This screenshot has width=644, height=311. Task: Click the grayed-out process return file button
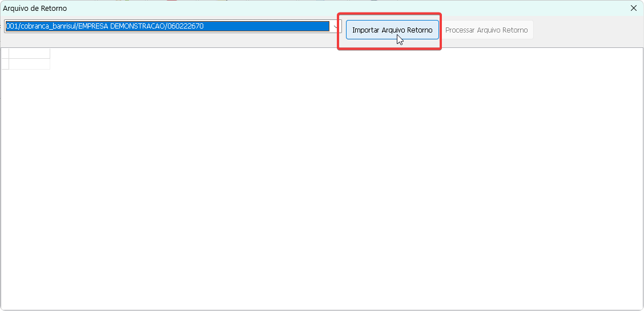click(486, 30)
